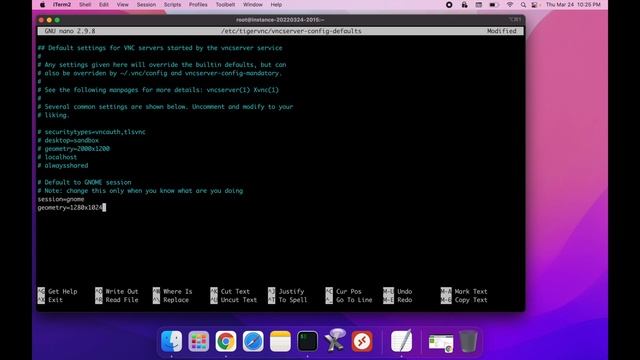
Task: Open Control Center in the menu bar
Action: [x=534, y=5]
